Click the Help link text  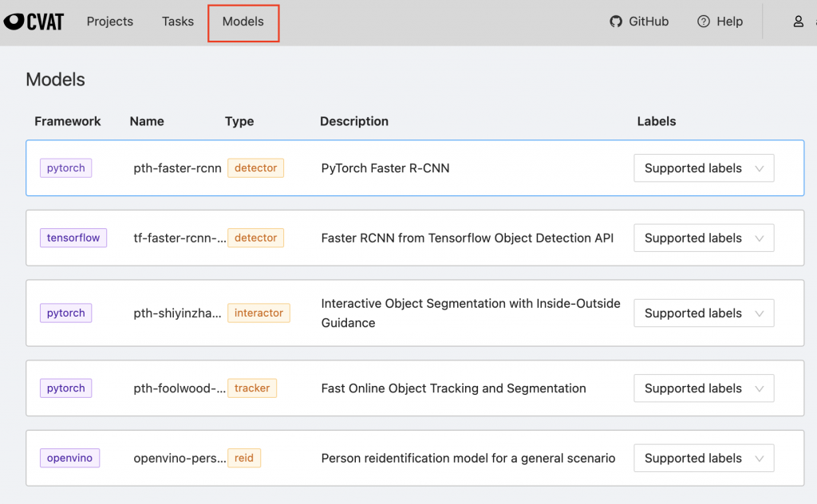point(729,22)
